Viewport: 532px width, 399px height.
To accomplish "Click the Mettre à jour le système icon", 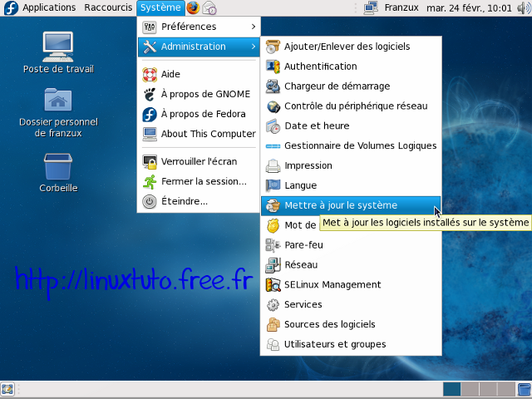I will coord(273,205).
